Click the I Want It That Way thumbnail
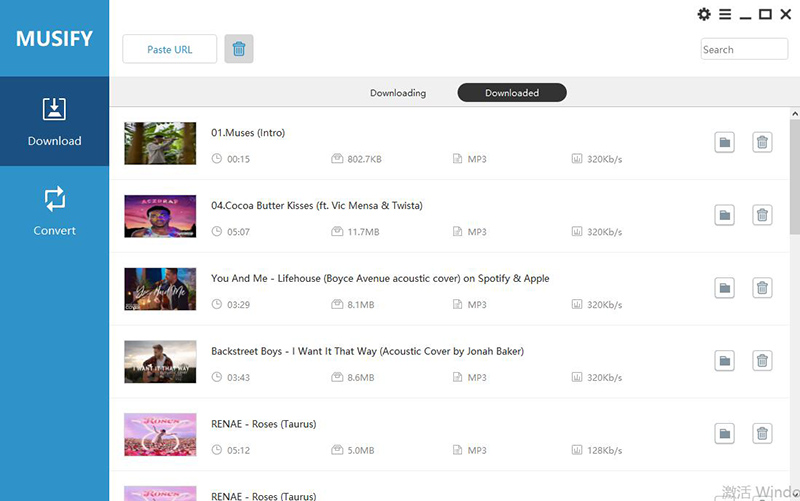This screenshot has width=800, height=501. (160, 362)
